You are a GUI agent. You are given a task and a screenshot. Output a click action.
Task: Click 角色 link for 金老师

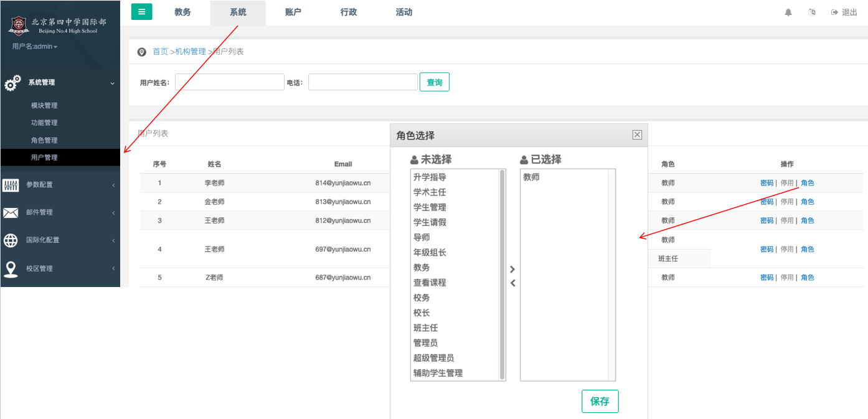(808, 202)
